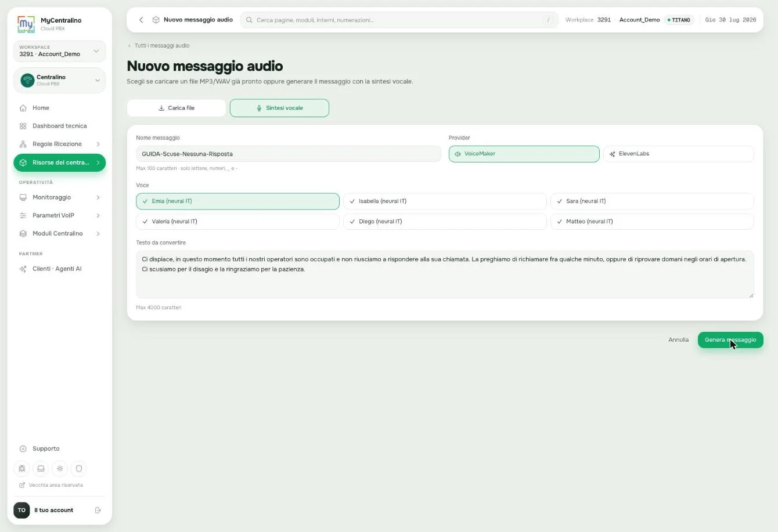Screen dimensions: 778x532
Task: Click the Testo da convertire text area
Action: click(x=445, y=274)
